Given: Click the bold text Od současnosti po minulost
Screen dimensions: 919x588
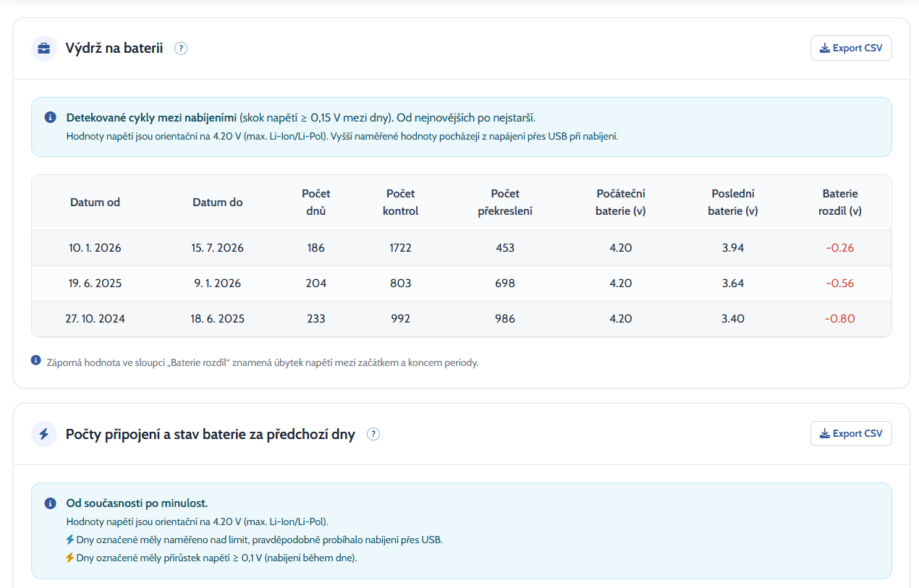Looking at the screenshot, I should pos(137,503).
